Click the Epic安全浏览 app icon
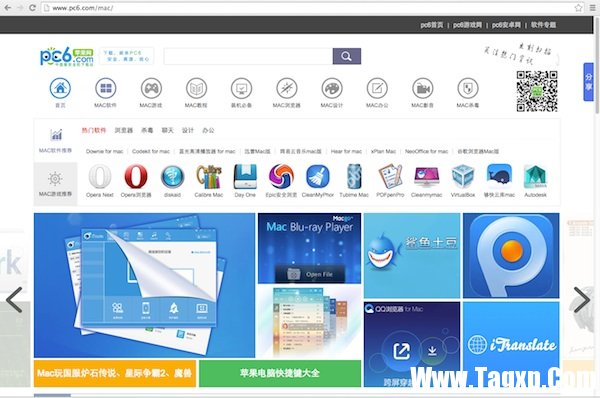 281,176
